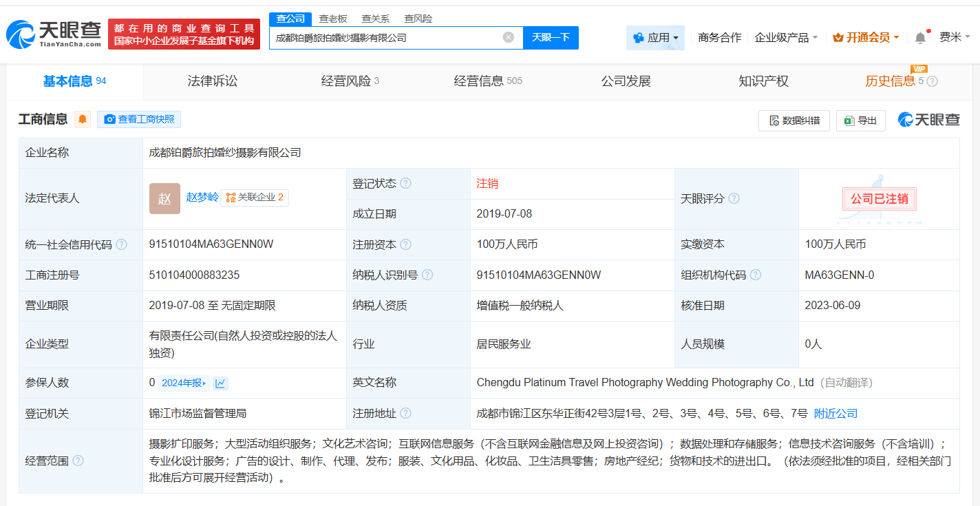980x506 pixels.
Task: Click the 人员规模 value 0人
Action: 813,344
